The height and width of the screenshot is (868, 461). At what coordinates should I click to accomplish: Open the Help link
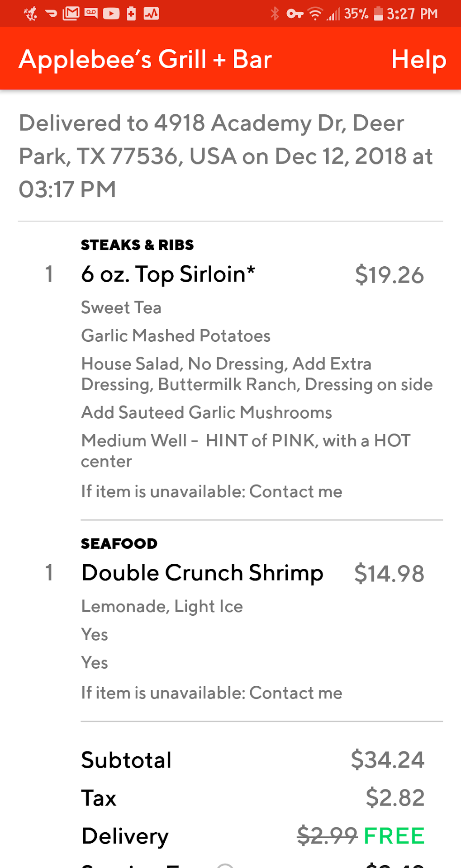point(418,59)
